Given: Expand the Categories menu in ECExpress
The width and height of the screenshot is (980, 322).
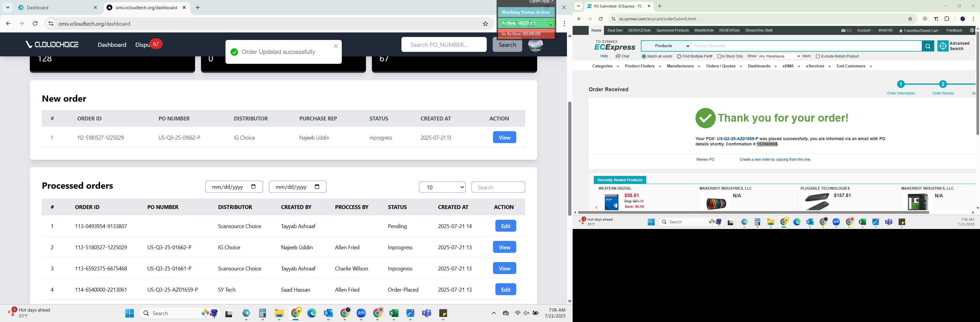Looking at the screenshot, I should tap(605, 66).
